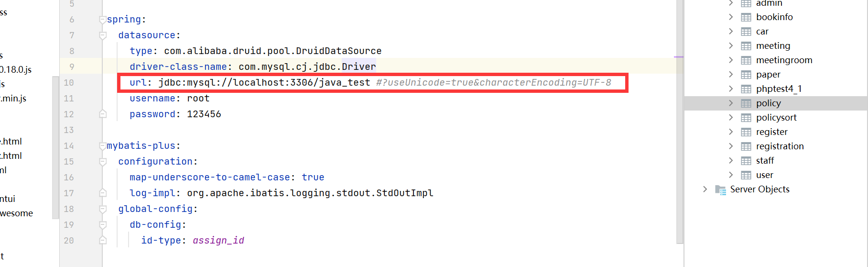
Task: Select the registration table
Action: (780, 146)
